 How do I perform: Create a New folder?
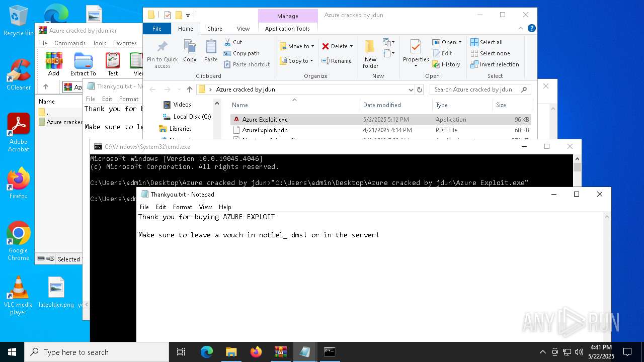[370, 54]
